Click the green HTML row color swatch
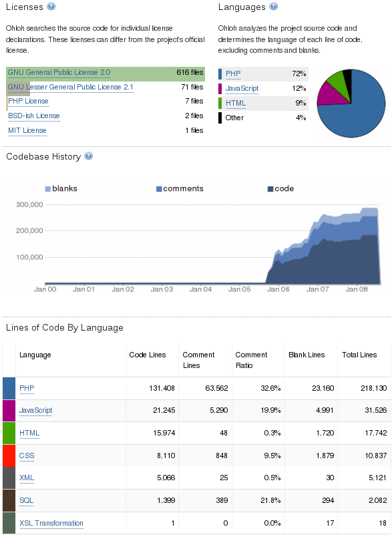Image resolution: width=392 pixels, height=539 pixels. coord(9,433)
